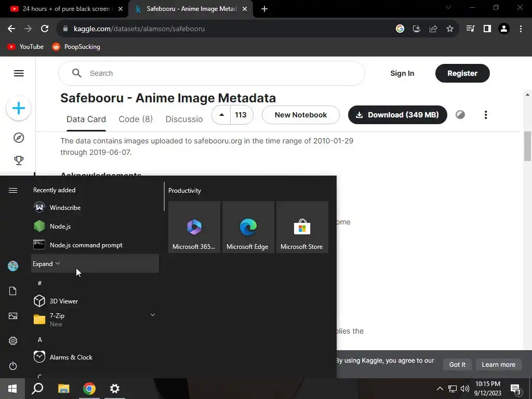Click the # letter group header
Screen dimensions: 532x399
coord(39,283)
